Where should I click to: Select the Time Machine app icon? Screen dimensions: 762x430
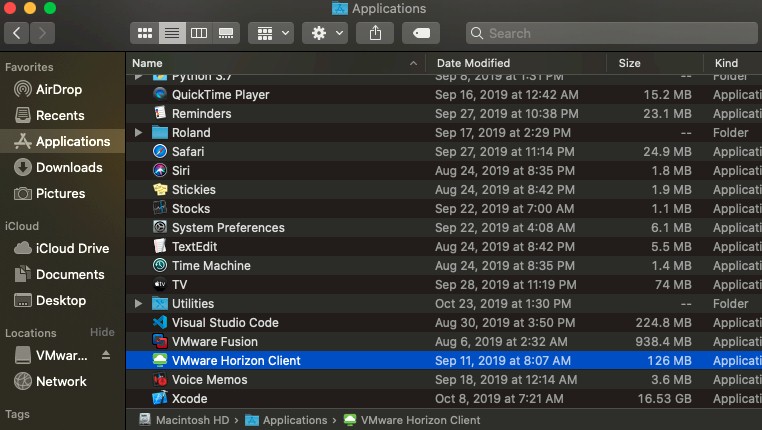pos(159,265)
